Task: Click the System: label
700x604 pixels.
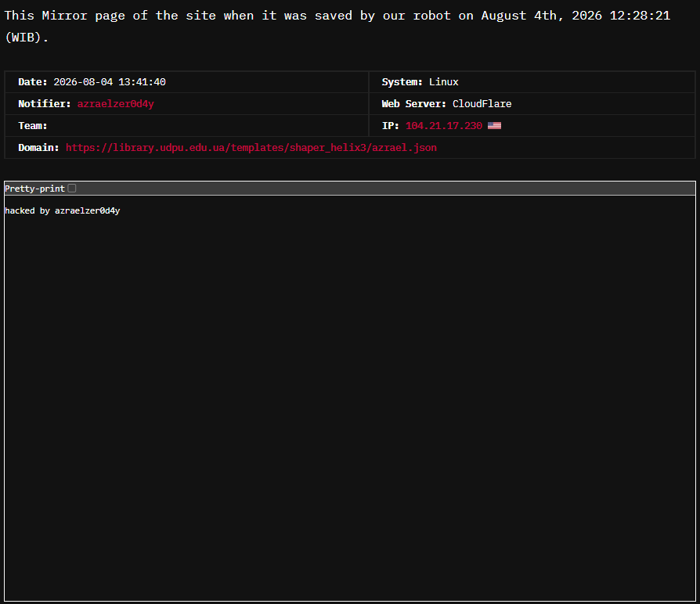Action: [402, 82]
